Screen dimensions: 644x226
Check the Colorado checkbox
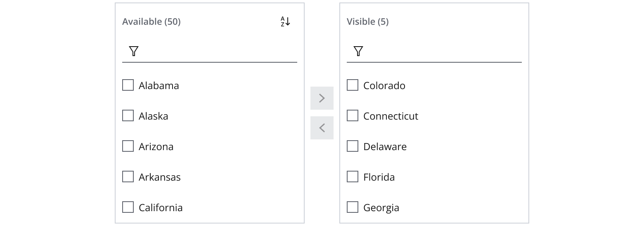click(x=353, y=85)
